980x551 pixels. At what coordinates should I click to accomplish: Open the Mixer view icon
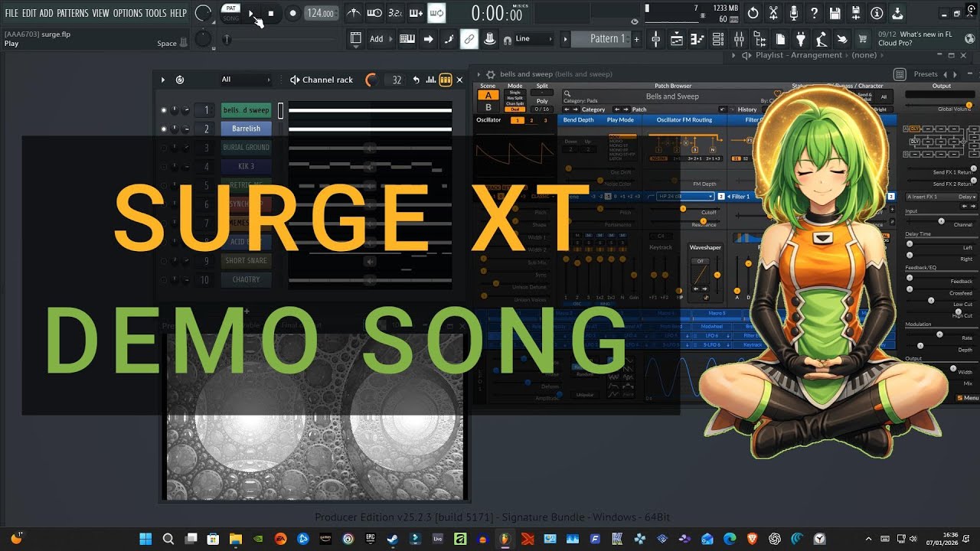(739, 40)
